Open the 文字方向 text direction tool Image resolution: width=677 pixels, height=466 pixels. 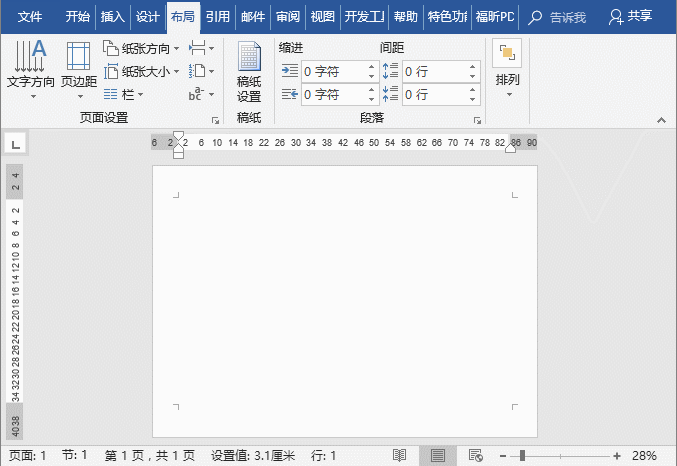coord(30,69)
